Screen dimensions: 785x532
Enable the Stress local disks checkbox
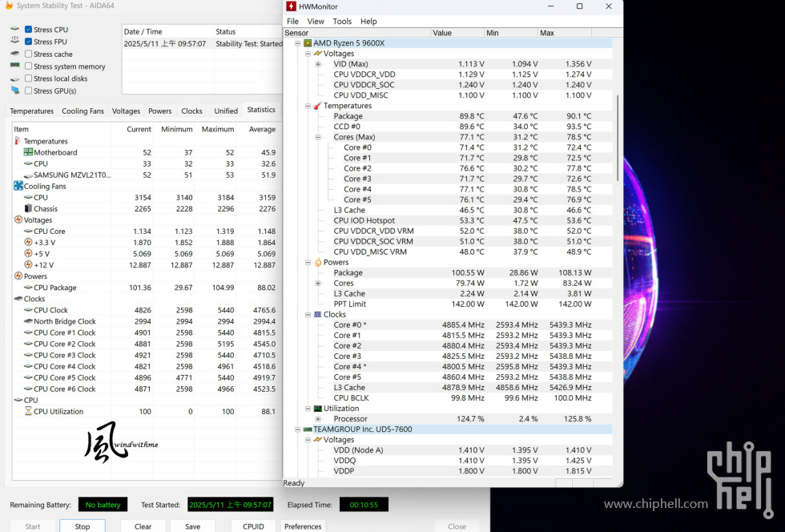pos(29,79)
